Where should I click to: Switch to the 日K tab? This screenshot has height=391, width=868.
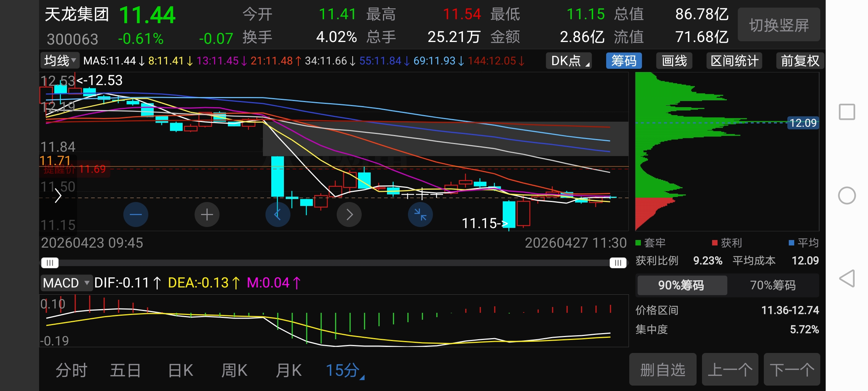click(180, 371)
